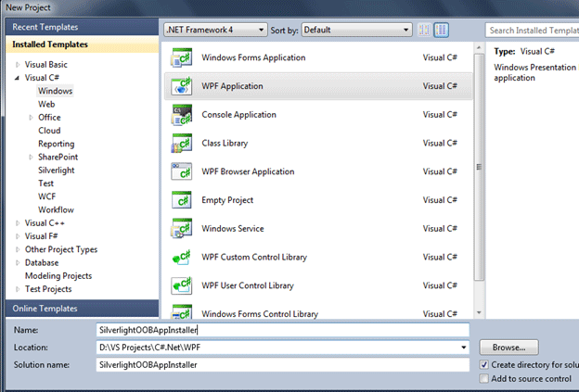Click the Windows Service template icon
Screen dimensions: 579x392
181,229
